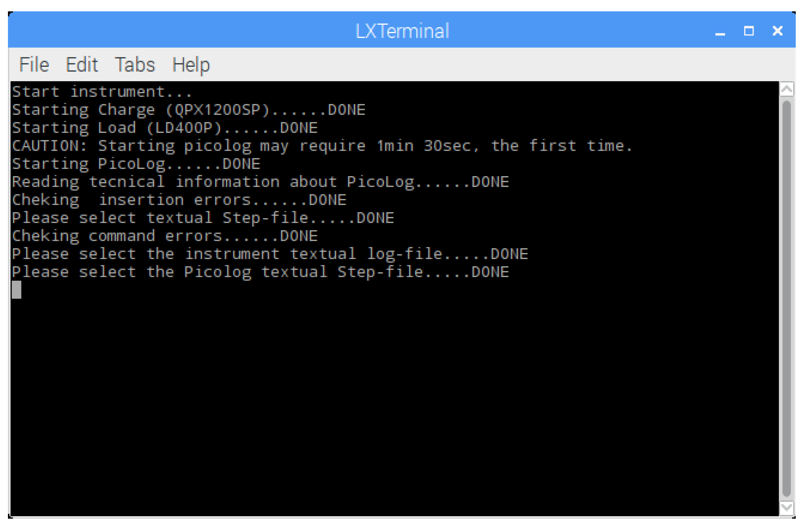Click the scrollbar up arrow

786,89
